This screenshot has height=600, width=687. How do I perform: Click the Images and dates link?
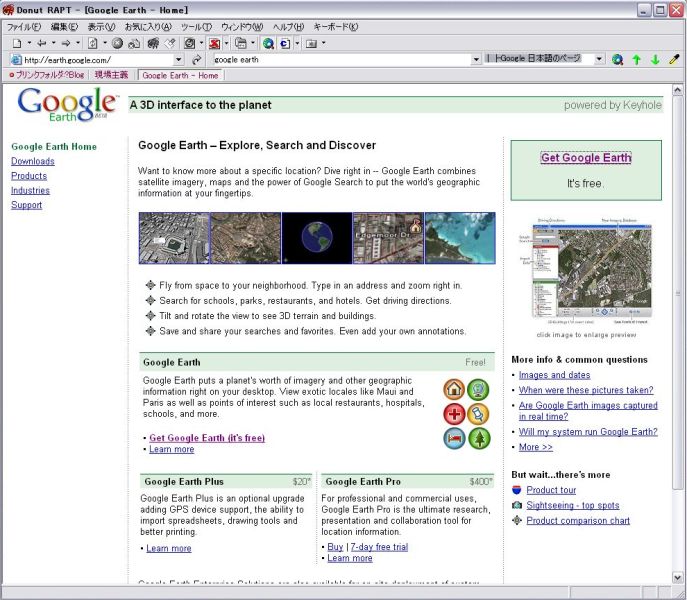point(554,375)
